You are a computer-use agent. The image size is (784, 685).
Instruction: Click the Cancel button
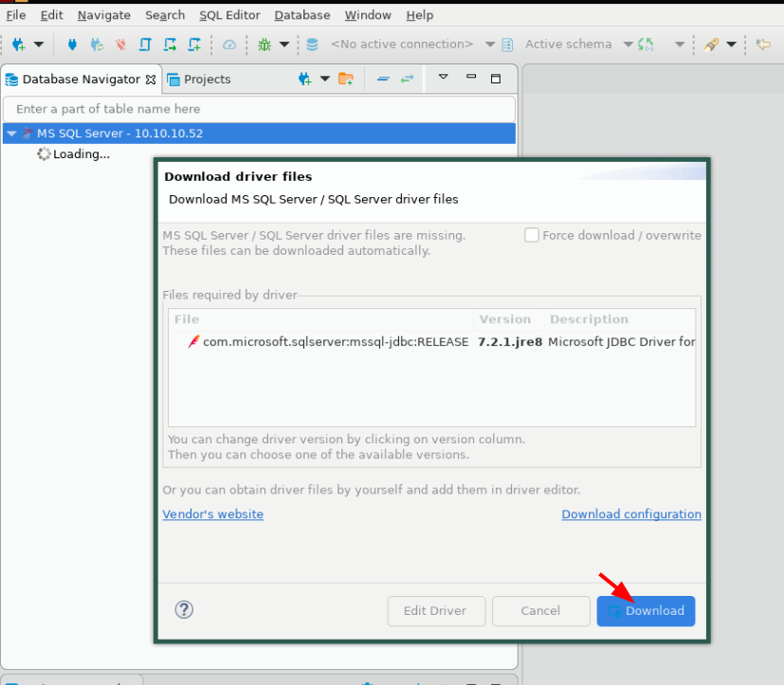pyautogui.click(x=541, y=610)
